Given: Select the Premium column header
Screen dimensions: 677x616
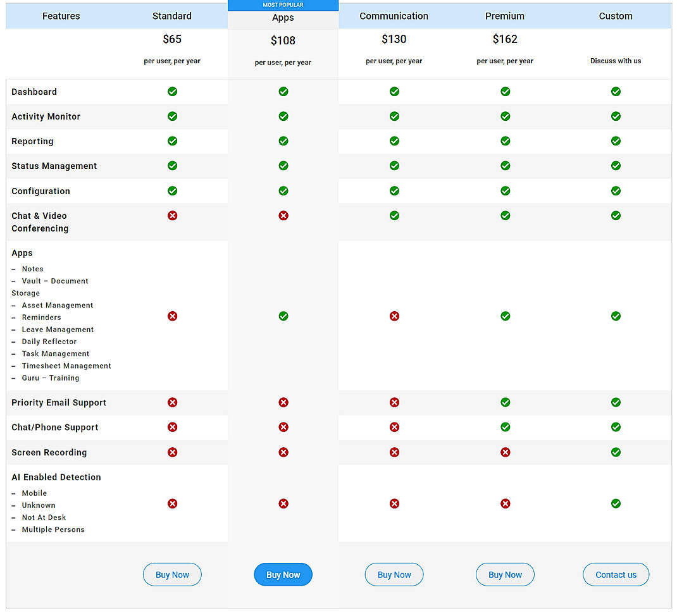Looking at the screenshot, I should pyautogui.click(x=505, y=16).
